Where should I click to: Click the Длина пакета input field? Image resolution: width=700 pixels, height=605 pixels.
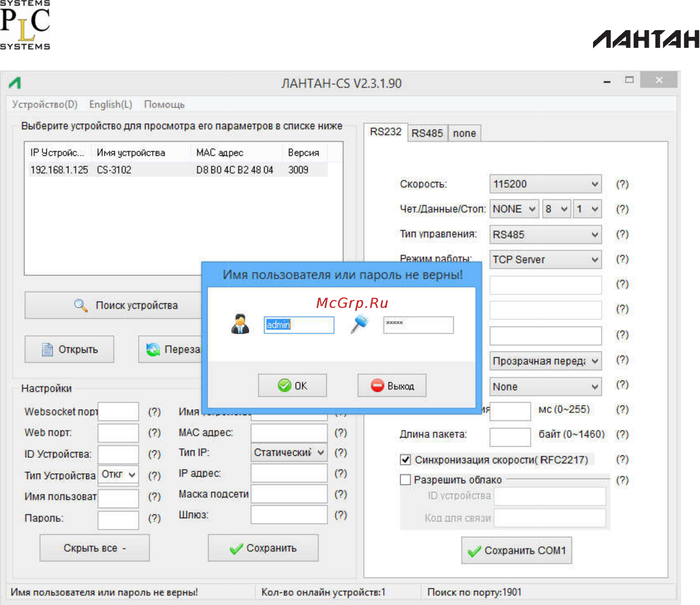tap(510, 437)
